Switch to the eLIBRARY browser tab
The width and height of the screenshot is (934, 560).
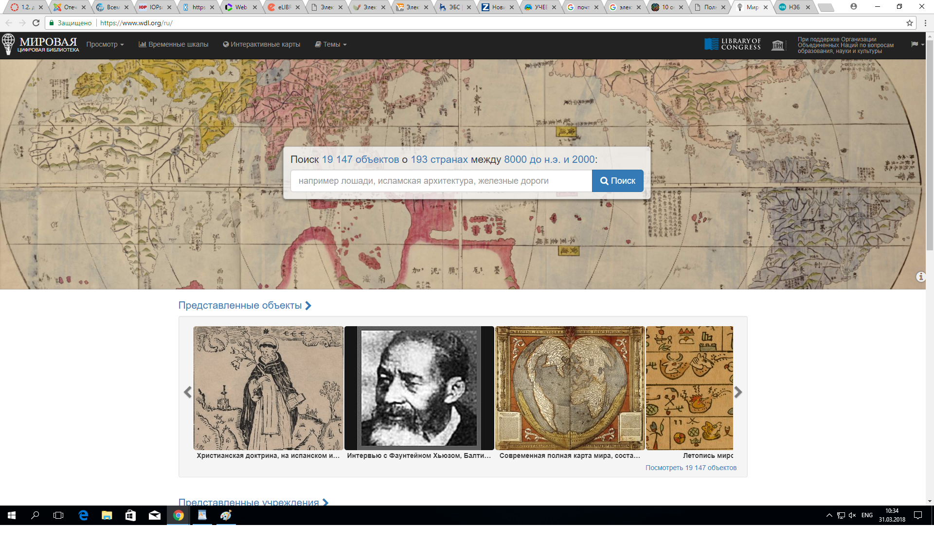(282, 7)
